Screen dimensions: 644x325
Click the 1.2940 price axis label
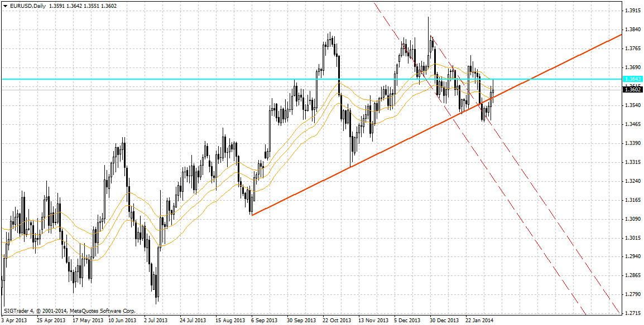[634, 256]
